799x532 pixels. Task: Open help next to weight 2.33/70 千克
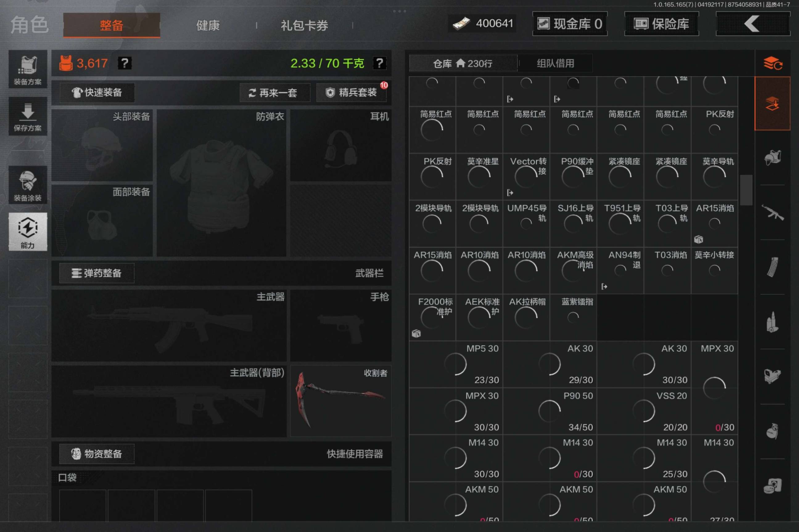pos(379,63)
